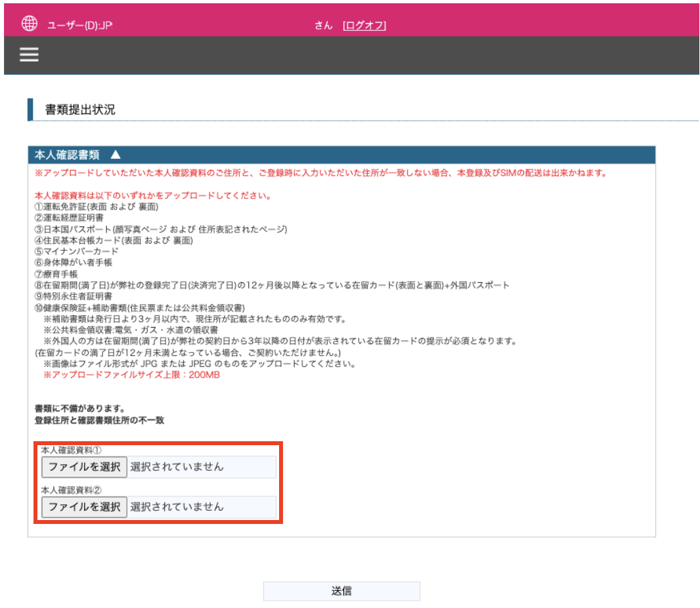This screenshot has width=700, height=608.
Task: Click the ⑩健康保険証+補助書類 line
Action: pos(139,308)
